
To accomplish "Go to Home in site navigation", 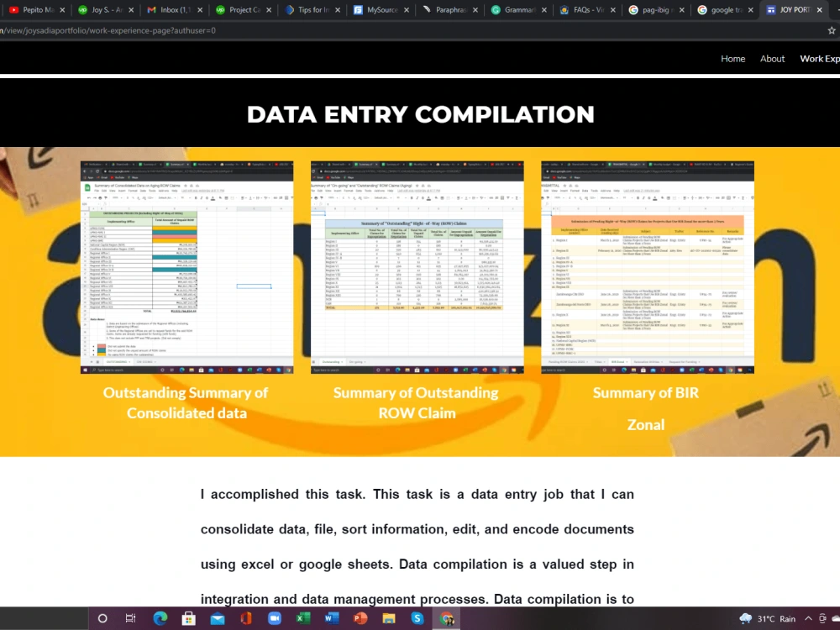I will [732, 59].
